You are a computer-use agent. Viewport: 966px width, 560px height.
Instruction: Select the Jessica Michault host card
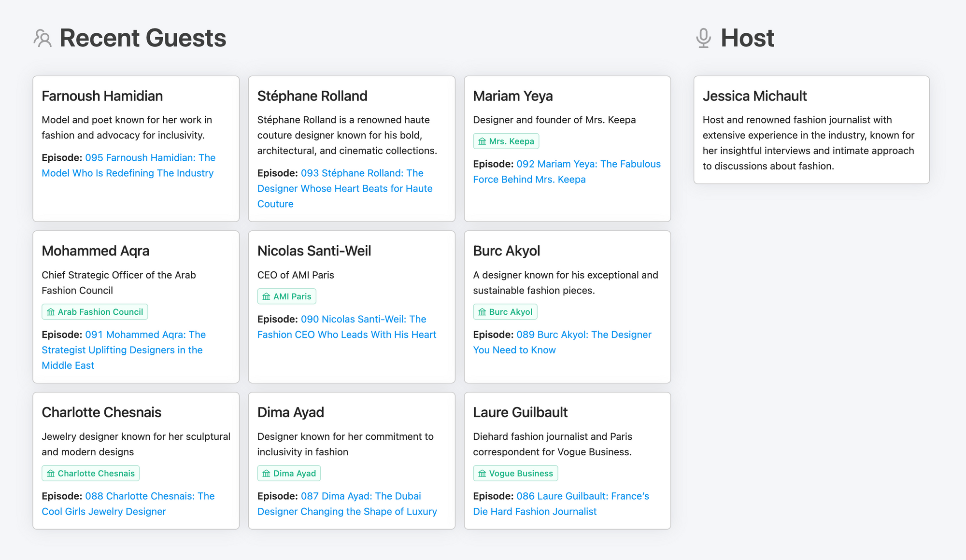tap(811, 129)
